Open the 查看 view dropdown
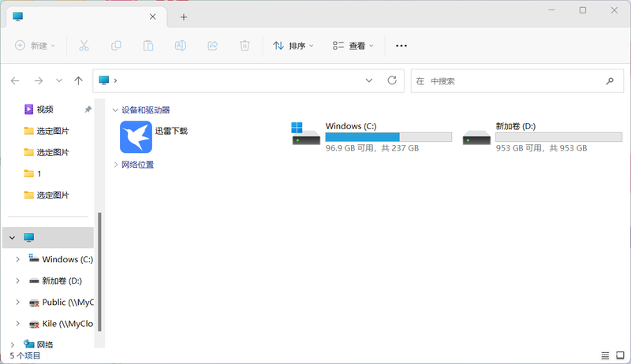This screenshot has height=364, width=631. pyautogui.click(x=353, y=46)
